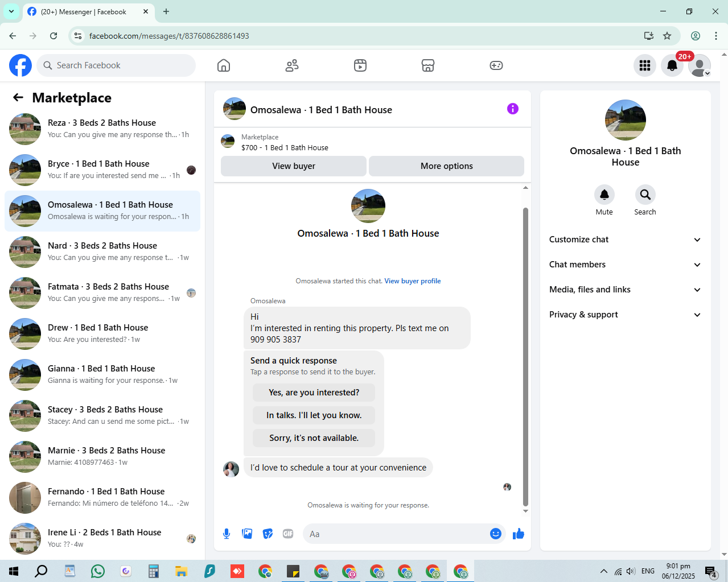728x582 pixels.
Task: Open Facebook home via the logo
Action: point(20,65)
